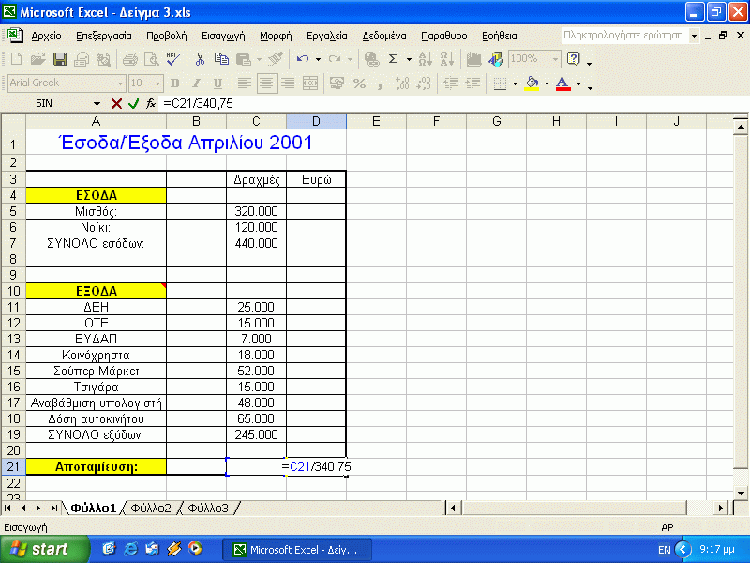Open the Font Color dropdown arrow
This screenshot has height=563, width=750.
click(578, 84)
